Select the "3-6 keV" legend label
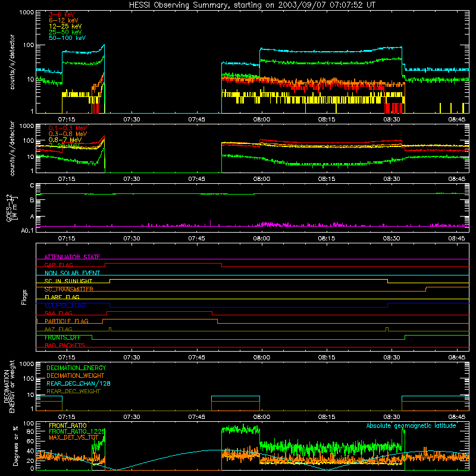Viewport: 476px width, 476px height. [x=62, y=14]
